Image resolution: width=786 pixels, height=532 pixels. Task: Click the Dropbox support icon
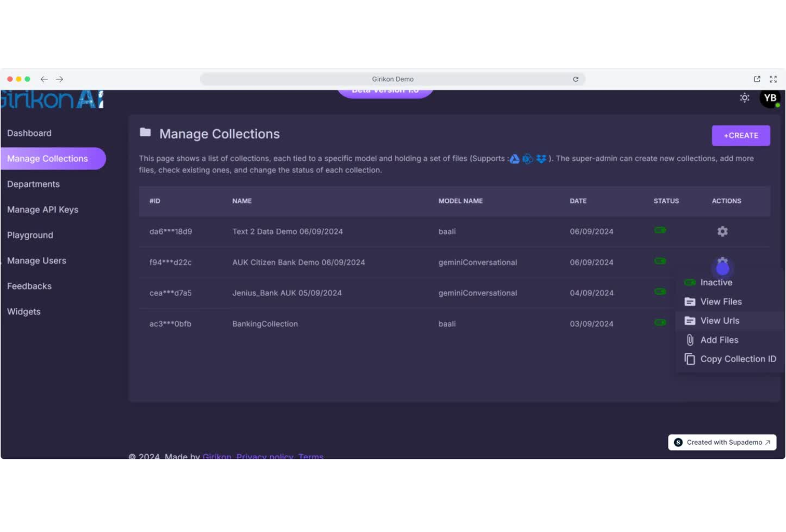pos(541,158)
